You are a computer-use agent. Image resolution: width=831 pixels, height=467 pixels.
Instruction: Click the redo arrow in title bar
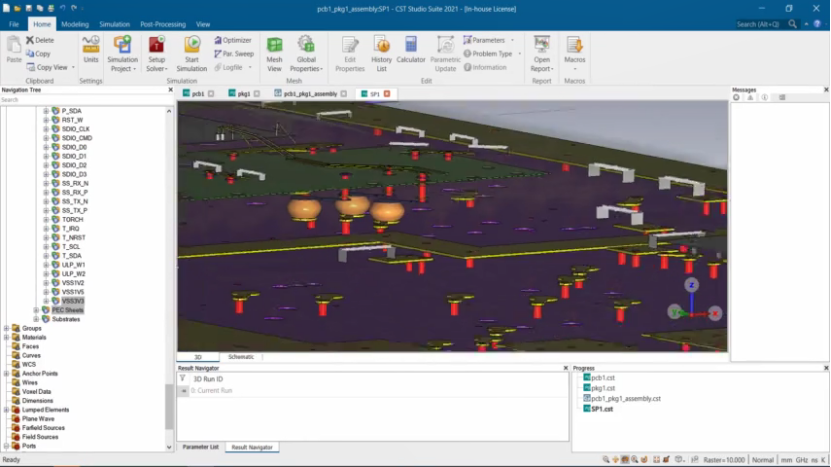coord(74,8)
